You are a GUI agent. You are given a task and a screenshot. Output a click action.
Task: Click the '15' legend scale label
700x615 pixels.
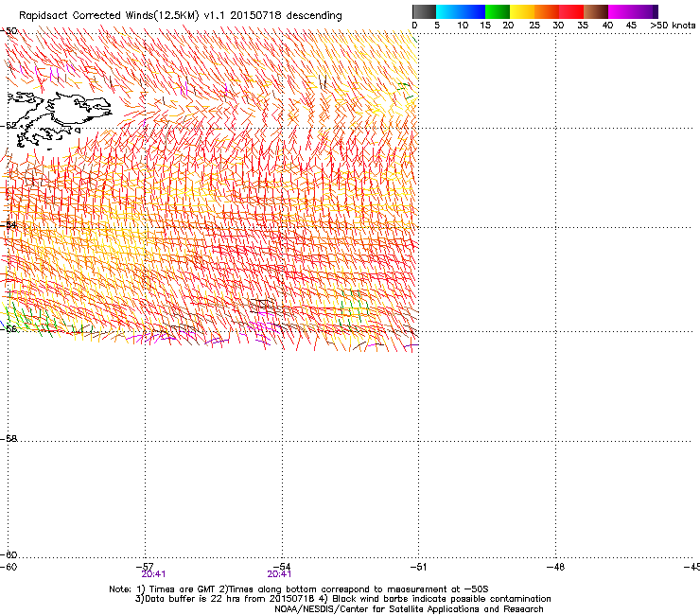[x=485, y=26]
